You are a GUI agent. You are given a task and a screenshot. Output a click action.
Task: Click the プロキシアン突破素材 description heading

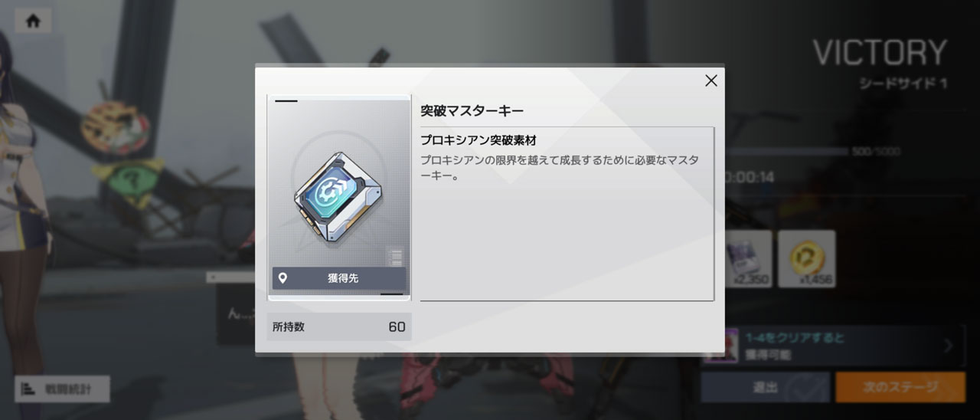479,140
